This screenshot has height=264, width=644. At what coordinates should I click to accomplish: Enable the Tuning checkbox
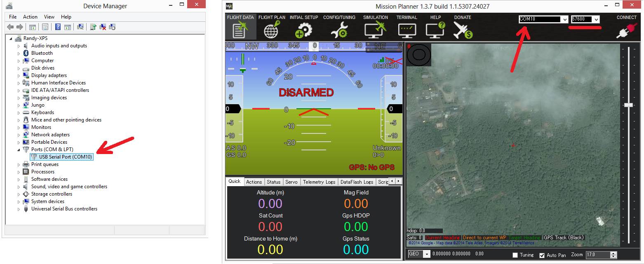point(515,255)
